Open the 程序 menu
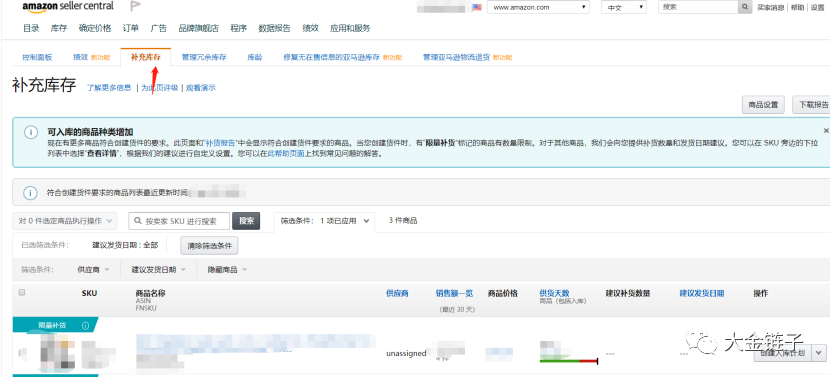 click(x=239, y=29)
